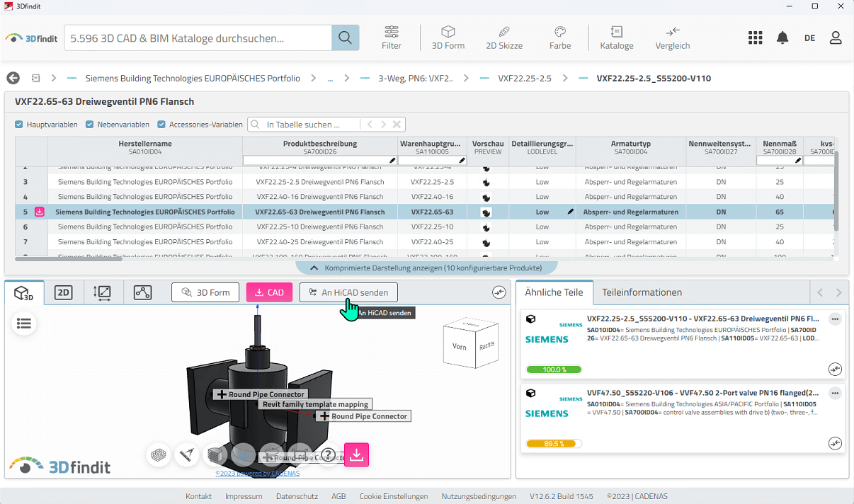
Task: Click the table's horizontal scrollbar
Action: [69, 259]
